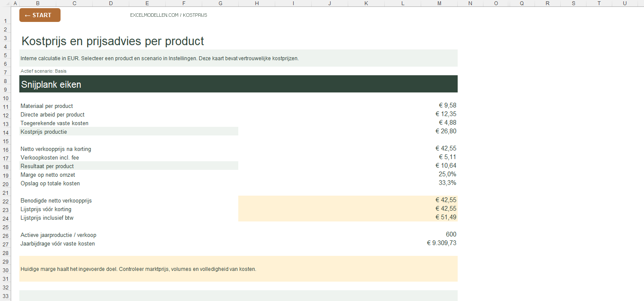Click the START back button
The image size is (644, 301).
[x=40, y=15]
